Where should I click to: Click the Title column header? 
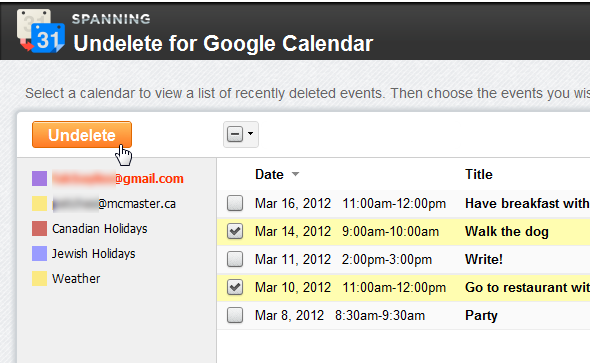[479, 174]
